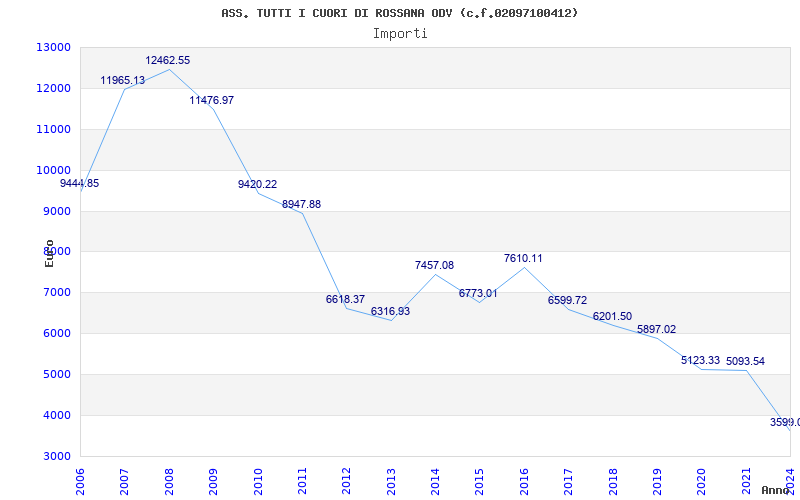Click the 2017 year axis label
The image size is (800, 500).
tap(568, 481)
